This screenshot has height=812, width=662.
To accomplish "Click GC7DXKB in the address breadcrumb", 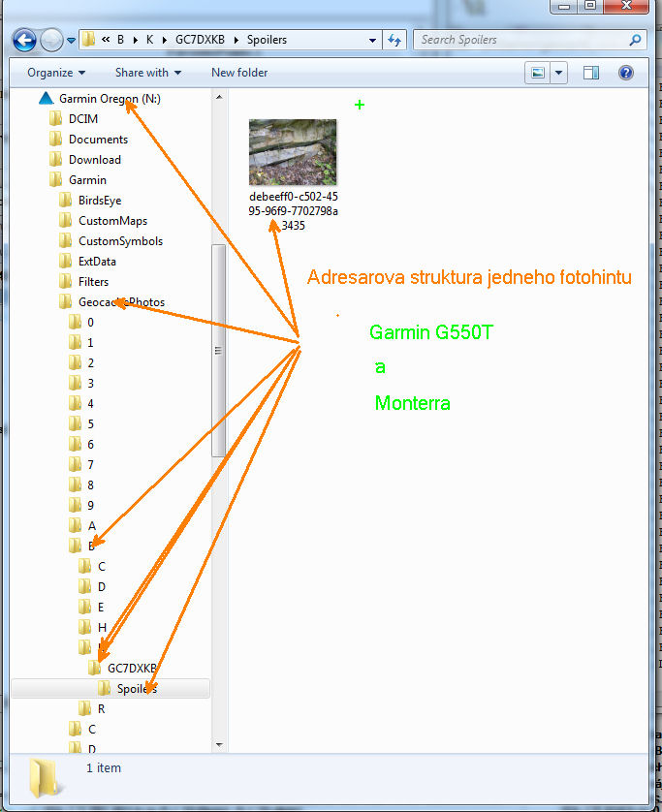I will (x=200, y=41).
